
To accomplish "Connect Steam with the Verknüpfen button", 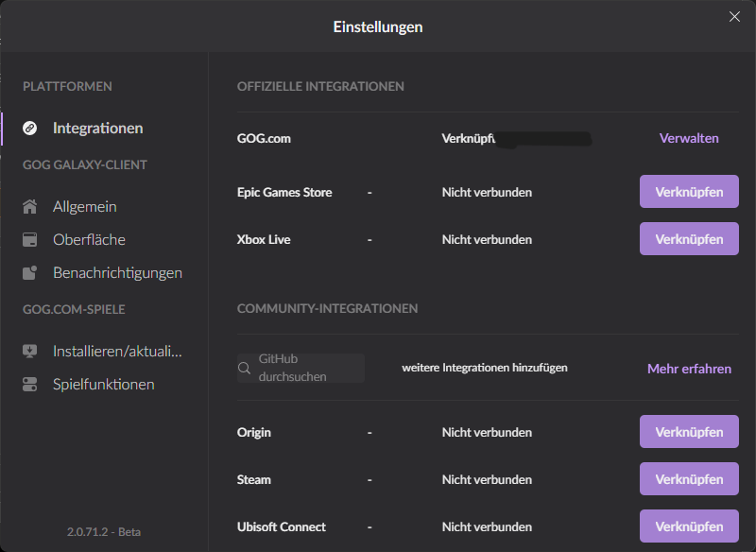I will 689,478.
